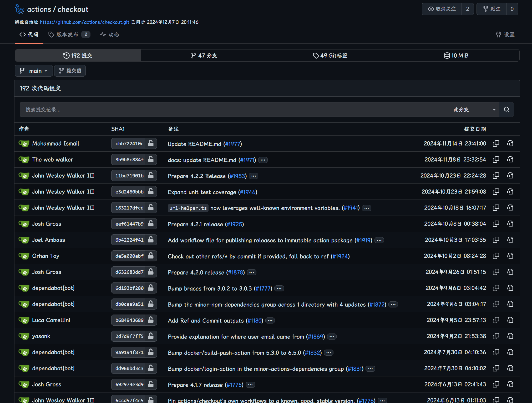Expand message for Add Ref and Commit outputs
This screenshot has height=403, width=532.
[270, 321]
